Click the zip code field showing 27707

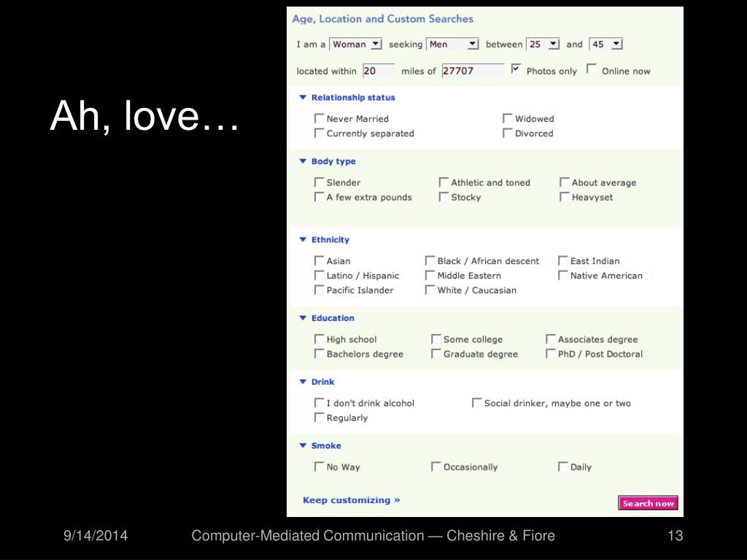pos(473,71)
